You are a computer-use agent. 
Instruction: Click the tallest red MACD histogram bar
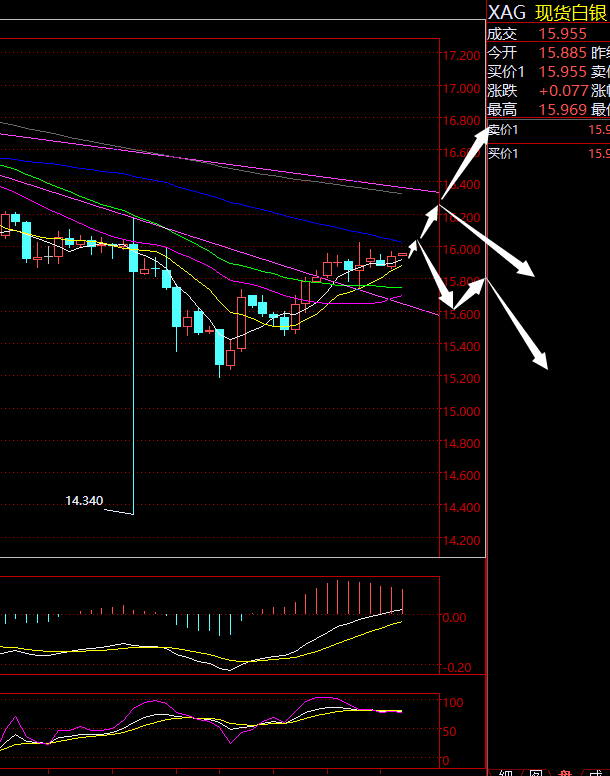(x=337, y=597)
